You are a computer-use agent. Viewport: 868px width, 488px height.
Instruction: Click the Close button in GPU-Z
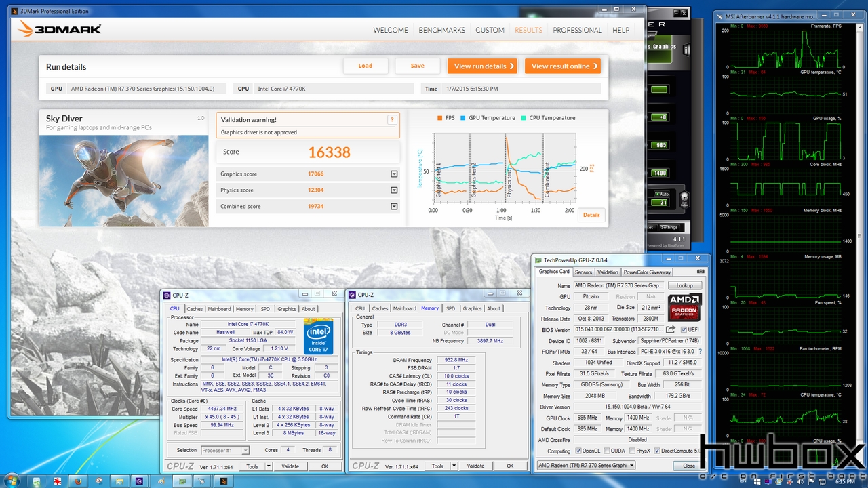click(689, 466)
